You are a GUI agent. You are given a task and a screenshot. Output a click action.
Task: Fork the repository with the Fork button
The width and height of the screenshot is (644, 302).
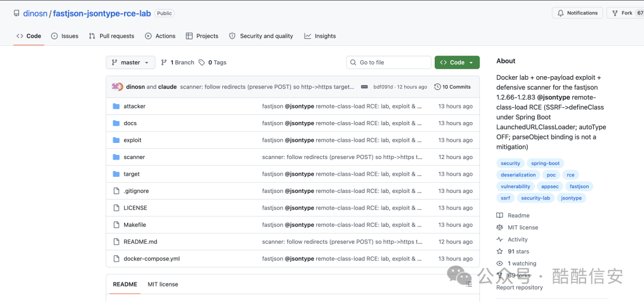tap(625, 13)
